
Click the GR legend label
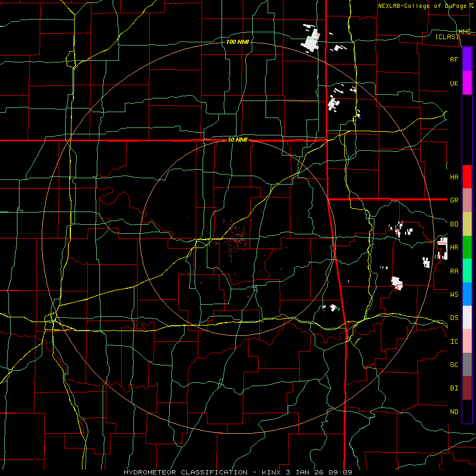pos(454,200)
